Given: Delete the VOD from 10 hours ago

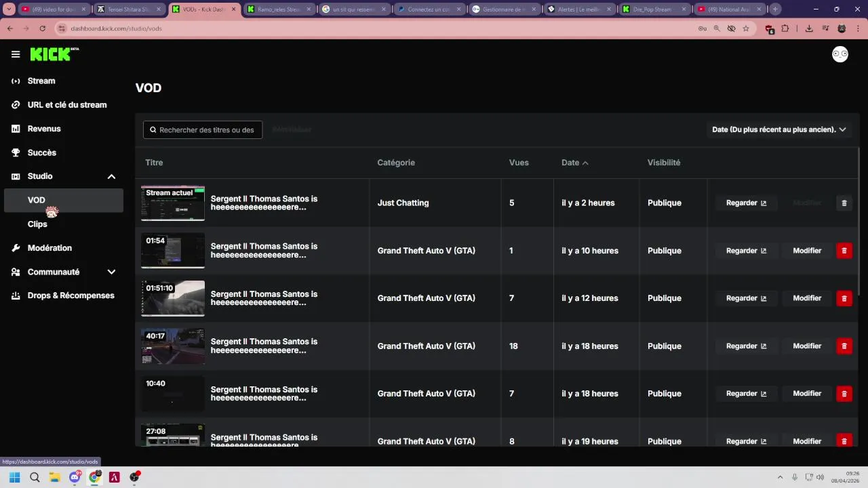Looking at the screenshot, I should coord(844,251).
